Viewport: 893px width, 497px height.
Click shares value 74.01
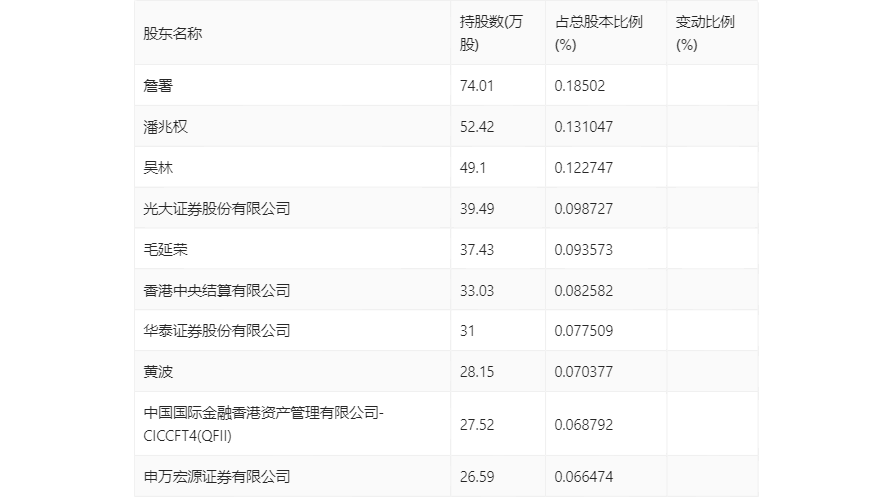click(x=477, y=86)
